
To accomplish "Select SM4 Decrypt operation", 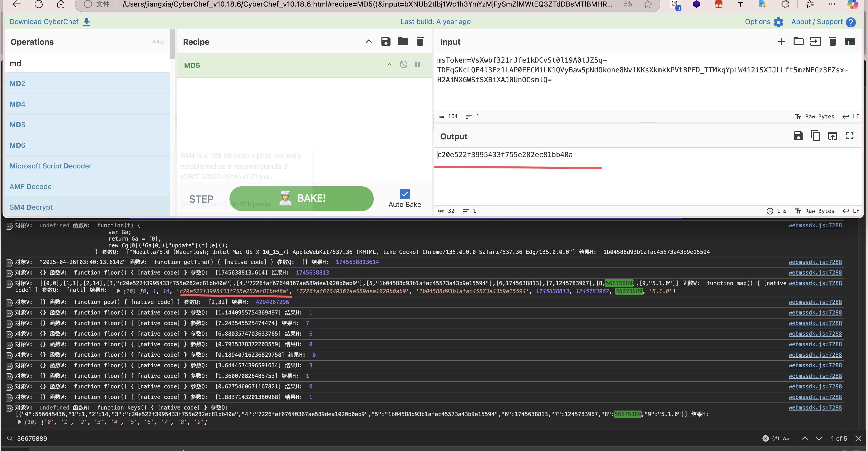I will click(87, 207).
